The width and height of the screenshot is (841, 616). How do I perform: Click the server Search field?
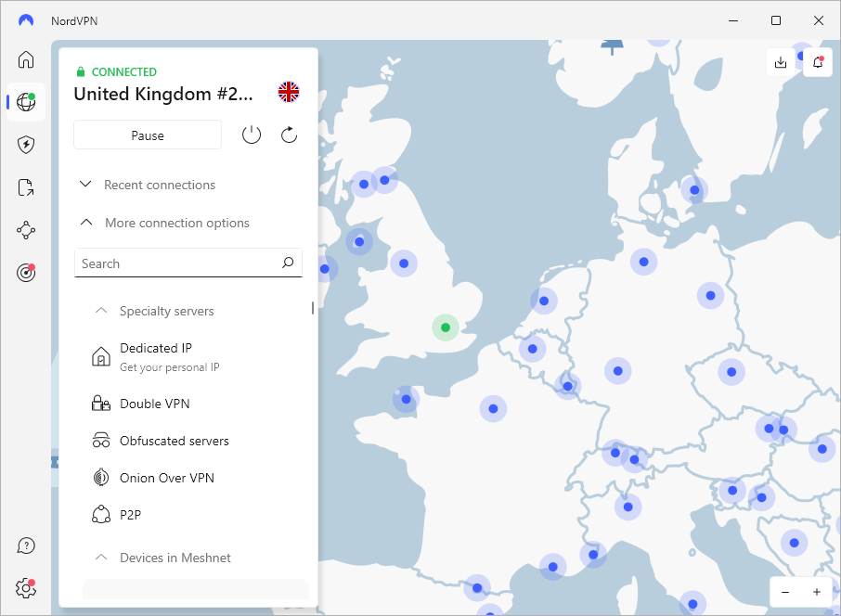tap(178, 263)
